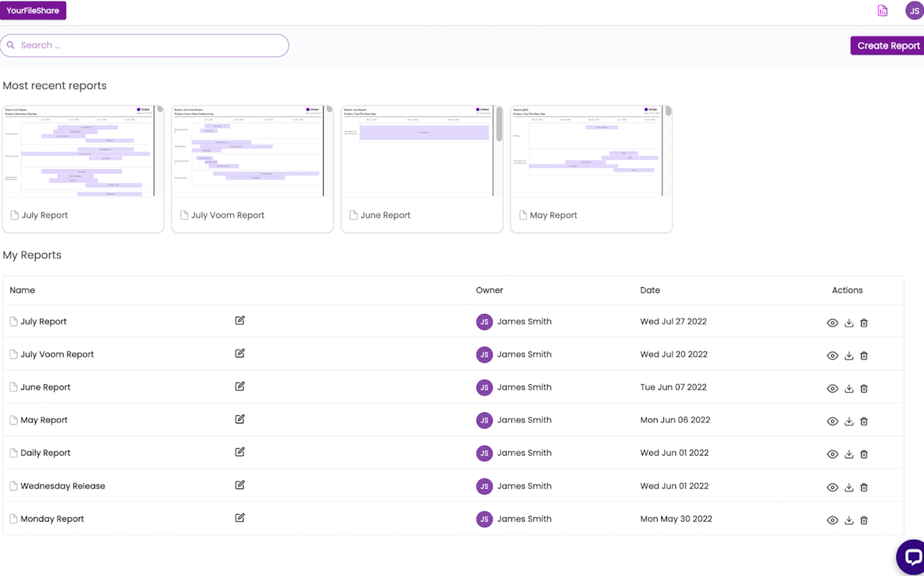This screenshot has height=576, width=924.
Task: Select the Daily Report name in table
Action: tap(45, 453)
